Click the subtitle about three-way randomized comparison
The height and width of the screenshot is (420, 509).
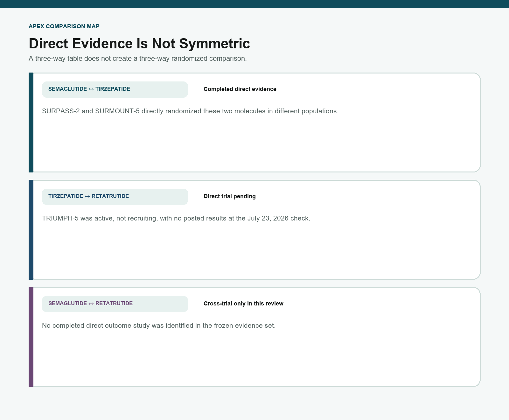pos(138,59)
